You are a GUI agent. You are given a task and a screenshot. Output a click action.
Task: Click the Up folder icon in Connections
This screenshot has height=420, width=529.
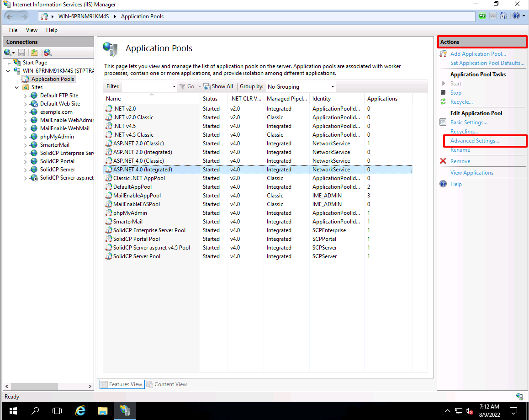pyautogui.click(x=34, y=53)
